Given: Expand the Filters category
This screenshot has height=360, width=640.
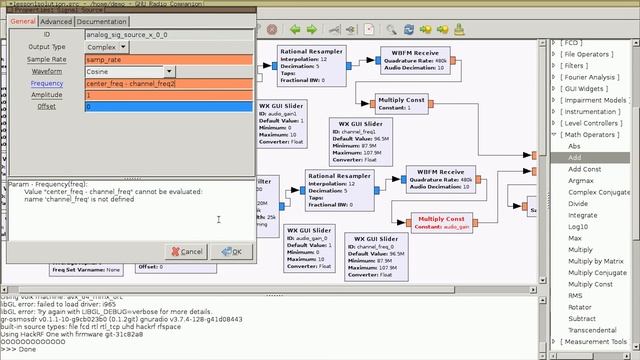Looking at the screenshot, I should [554, 65].
